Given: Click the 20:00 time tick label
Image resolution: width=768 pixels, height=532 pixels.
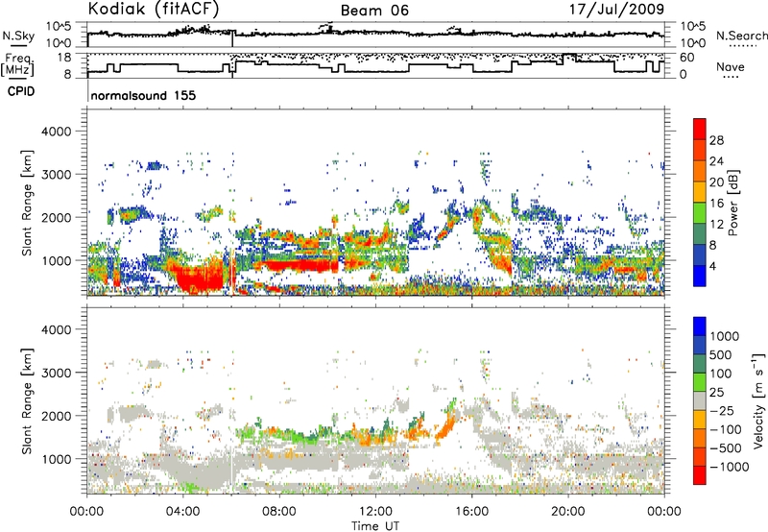Looking at the screenshot, I should 567,512.
